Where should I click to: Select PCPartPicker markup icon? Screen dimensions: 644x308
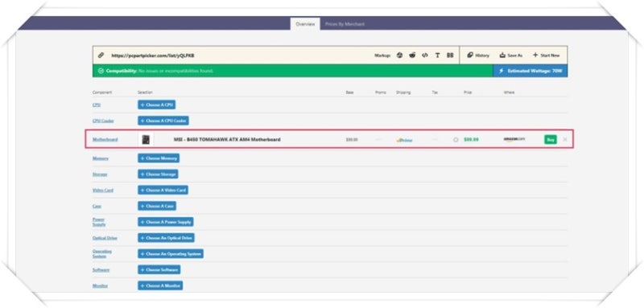tap(399, 55)
